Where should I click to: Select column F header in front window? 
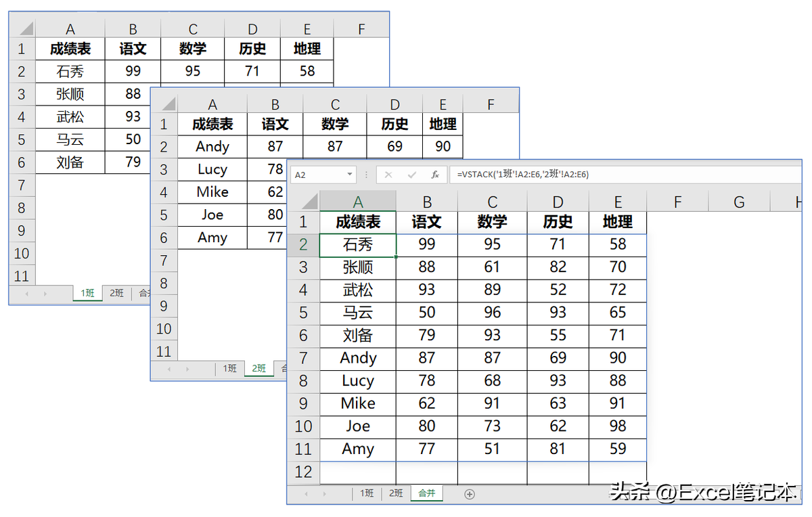677,202
